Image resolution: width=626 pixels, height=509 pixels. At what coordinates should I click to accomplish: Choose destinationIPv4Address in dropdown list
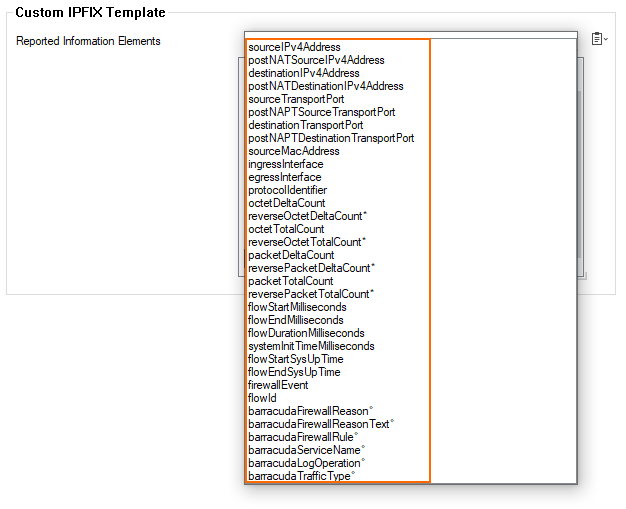[x=303, y=73]
